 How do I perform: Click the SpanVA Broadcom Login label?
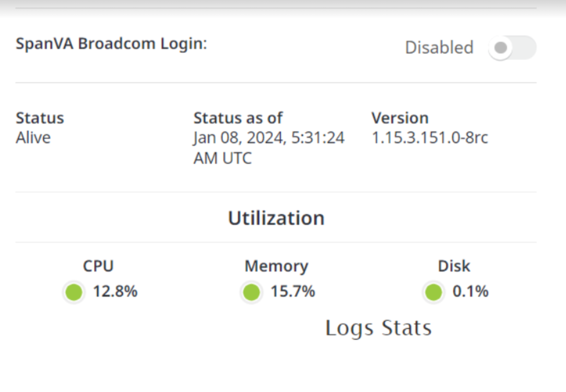(x=111, y=44)
